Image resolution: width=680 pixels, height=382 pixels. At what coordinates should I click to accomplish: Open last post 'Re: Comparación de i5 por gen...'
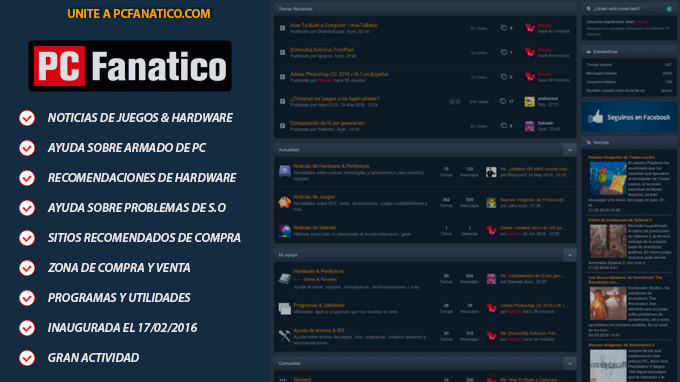[x=532, y=276]
